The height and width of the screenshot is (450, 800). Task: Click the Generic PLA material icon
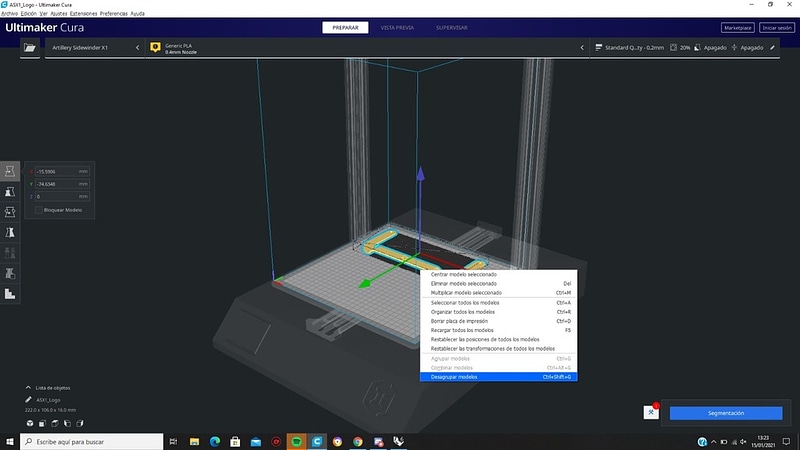click(156, 47)
